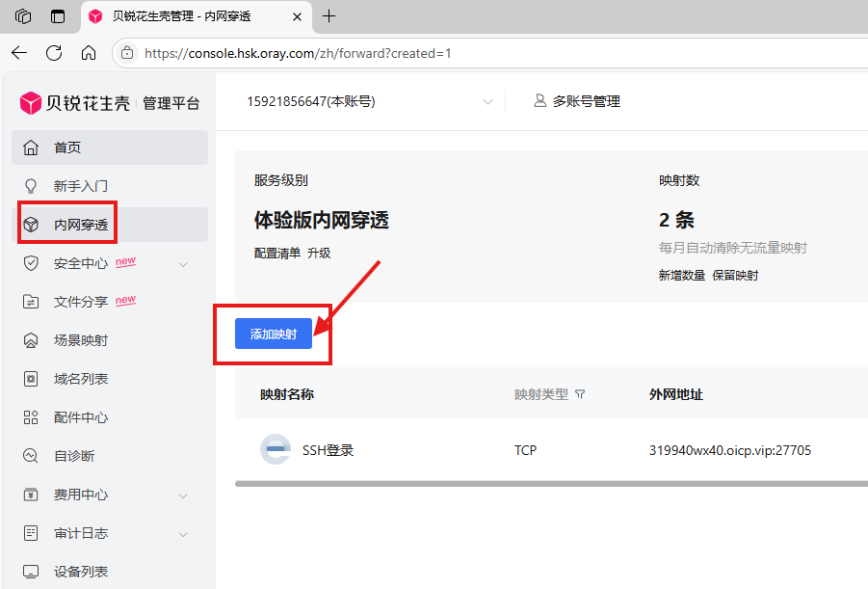The height and width of the screenshot is (589, 868).
Task: Open 文件分享 in the sidebar
Action: tap(110, 302)
